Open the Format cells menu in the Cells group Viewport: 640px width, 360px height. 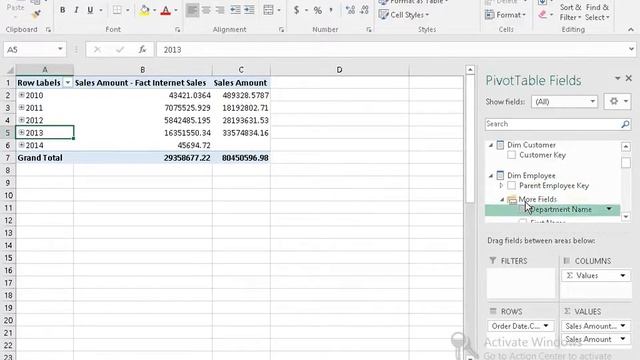click(x=505, y=15)
